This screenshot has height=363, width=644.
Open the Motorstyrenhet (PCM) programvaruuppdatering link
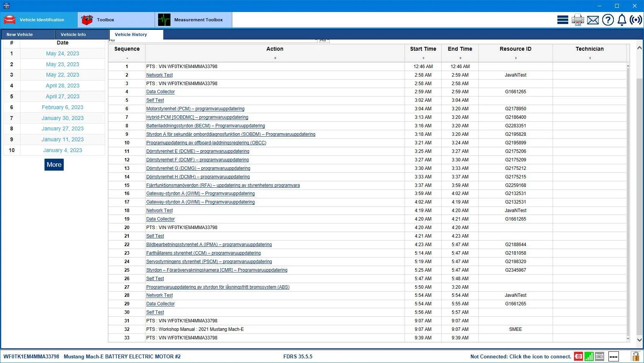(195, 109)
